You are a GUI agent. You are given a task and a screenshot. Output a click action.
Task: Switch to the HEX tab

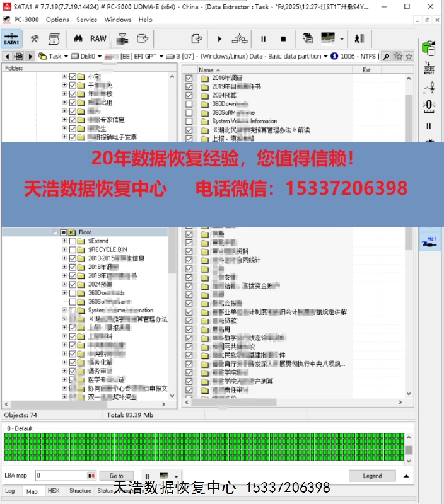pyautogui.click(x=54, y=491)
